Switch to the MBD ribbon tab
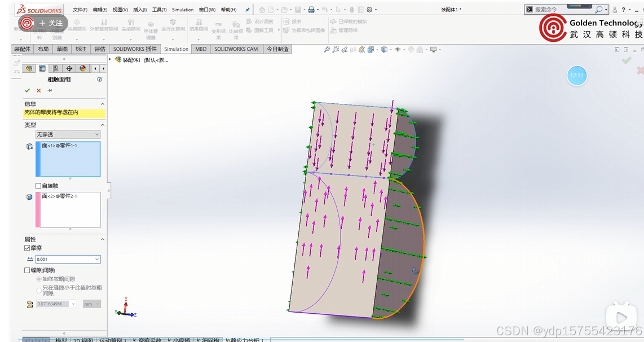 pyautogui.click(x=201, y=49)
